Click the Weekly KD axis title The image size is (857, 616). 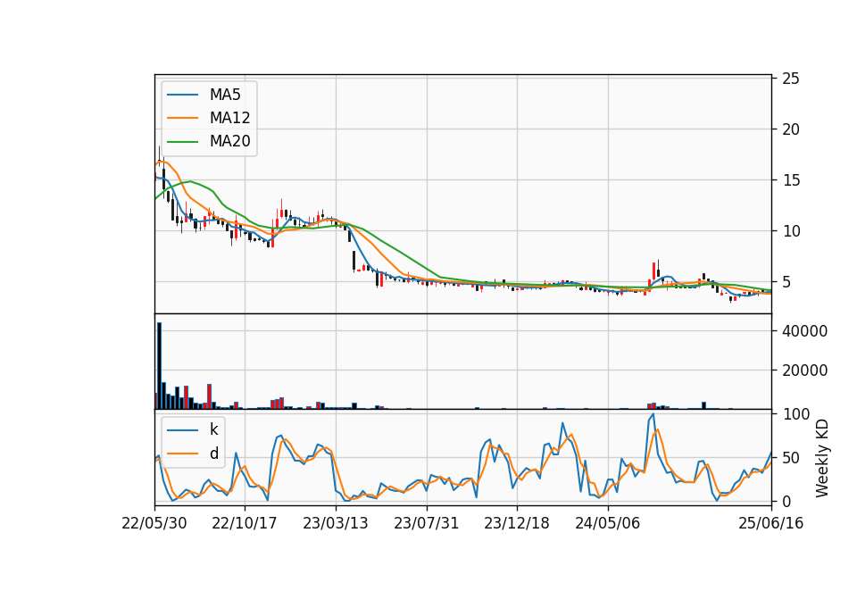point(822,458)
